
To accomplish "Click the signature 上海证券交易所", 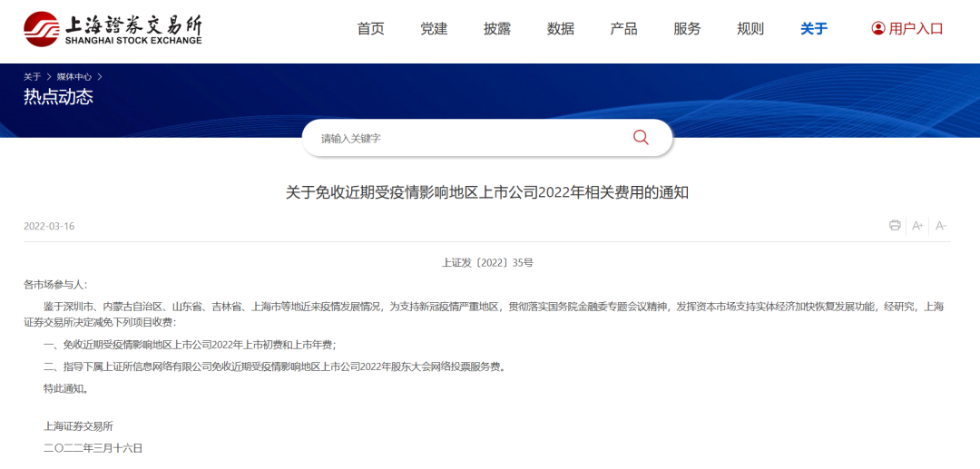I will (78, 425).
